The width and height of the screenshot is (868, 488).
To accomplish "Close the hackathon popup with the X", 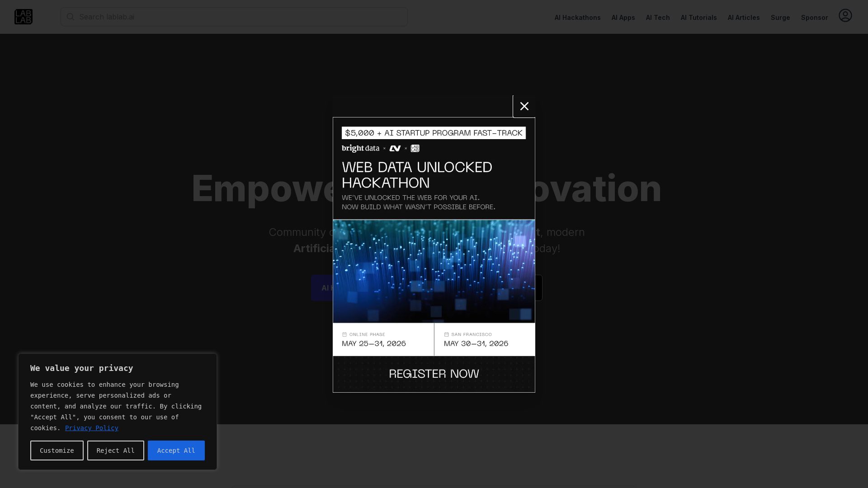I will point(524,106).
